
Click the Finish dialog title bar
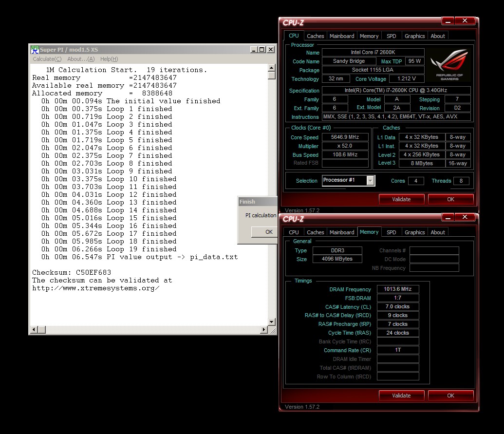point(258,202)
